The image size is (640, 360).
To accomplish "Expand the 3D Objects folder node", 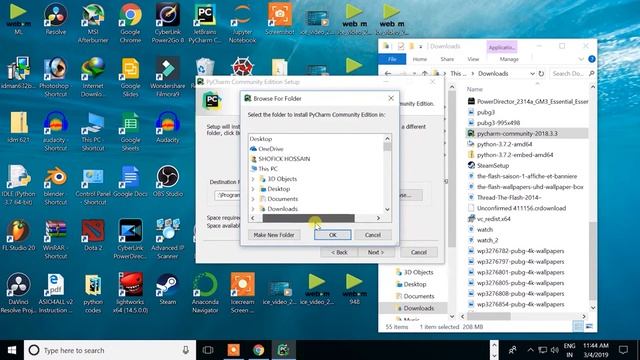I will (x=253, y=179).
